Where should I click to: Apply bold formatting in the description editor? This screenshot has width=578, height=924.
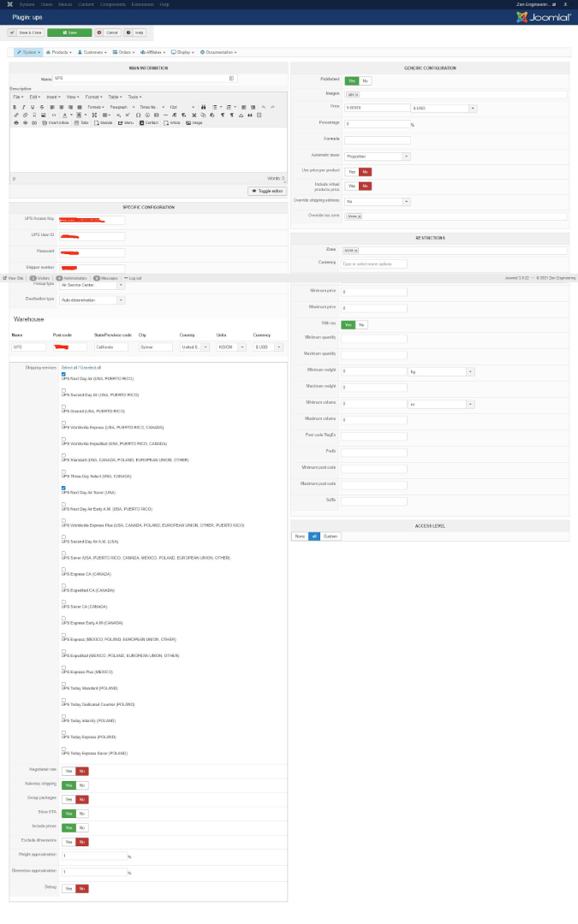pyautogui.click(x=15, y=107)
